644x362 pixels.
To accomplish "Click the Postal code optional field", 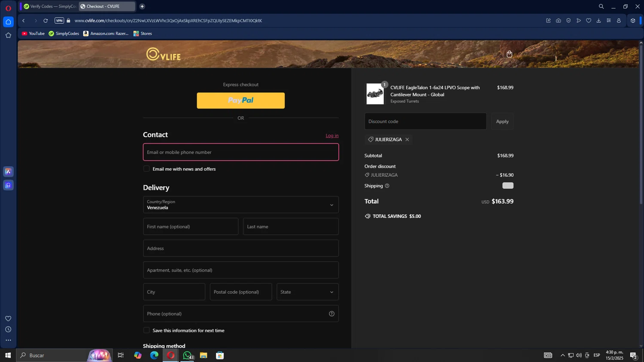I will click(241, 292).
